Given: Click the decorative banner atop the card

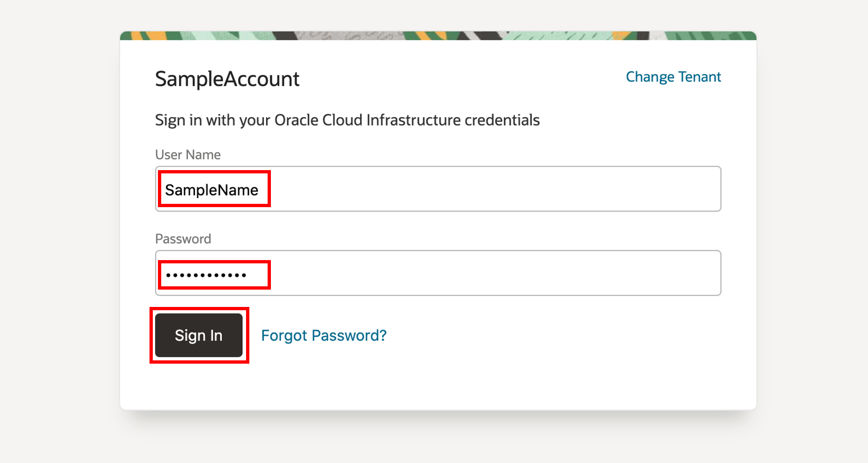Looking at the screenshot, I should coord(438,36).
